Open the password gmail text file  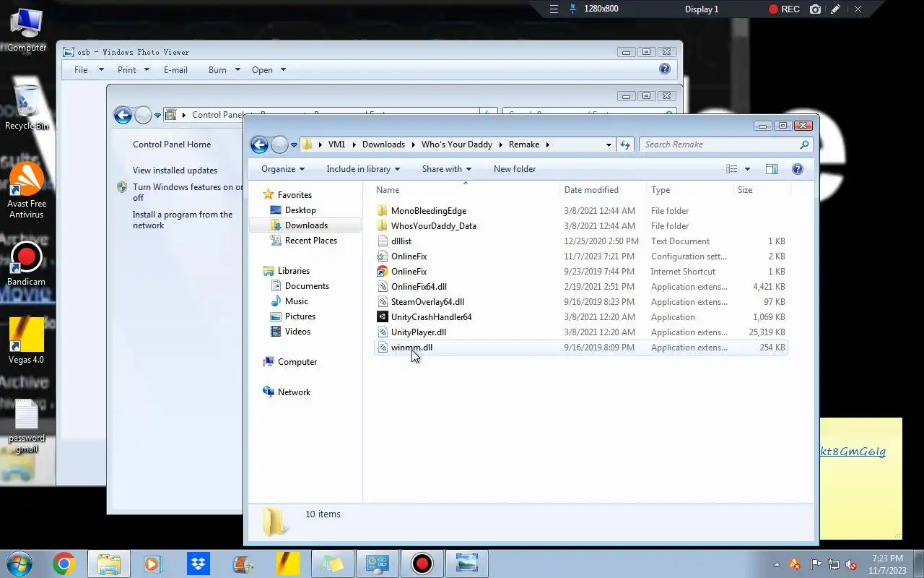pyautogui.click(x=27, y=426)
